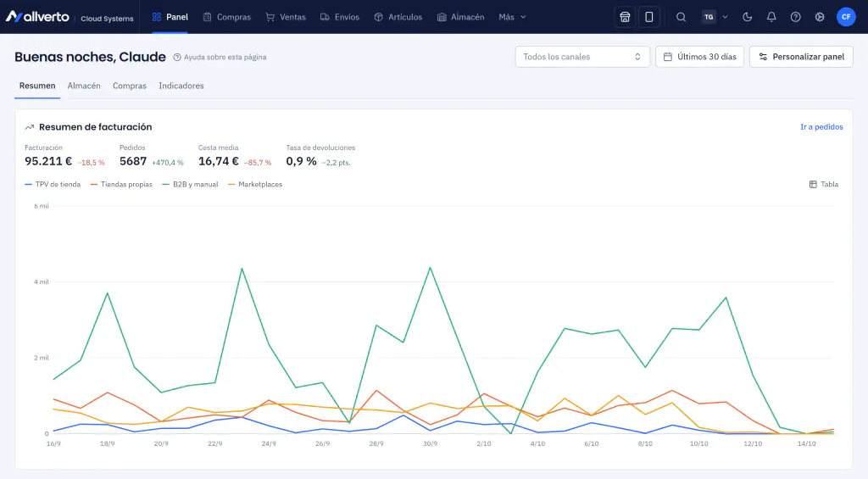Click the 6 mil axis label
The height and width of the screenshot is (479, 868).
[x=42, y=206]
